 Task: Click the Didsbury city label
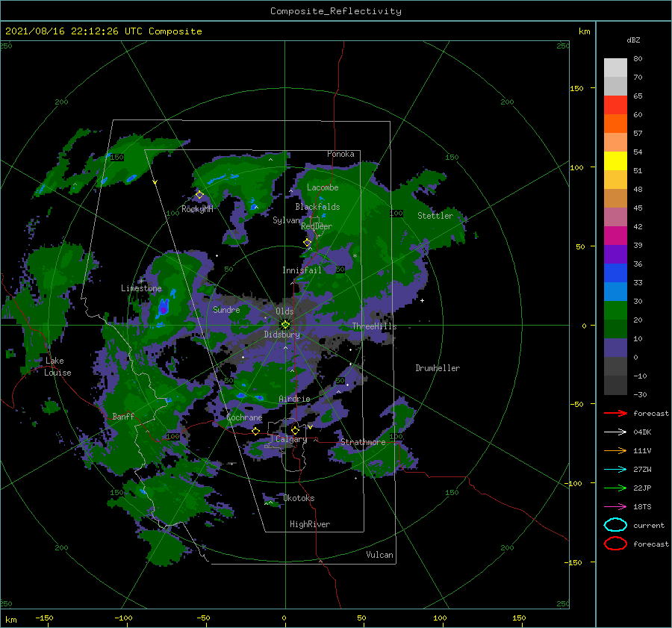tap(282, 335)
